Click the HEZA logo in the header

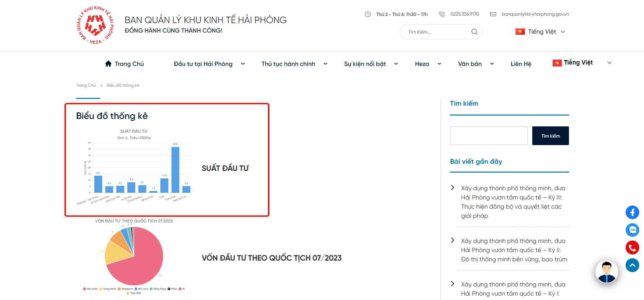95,25
